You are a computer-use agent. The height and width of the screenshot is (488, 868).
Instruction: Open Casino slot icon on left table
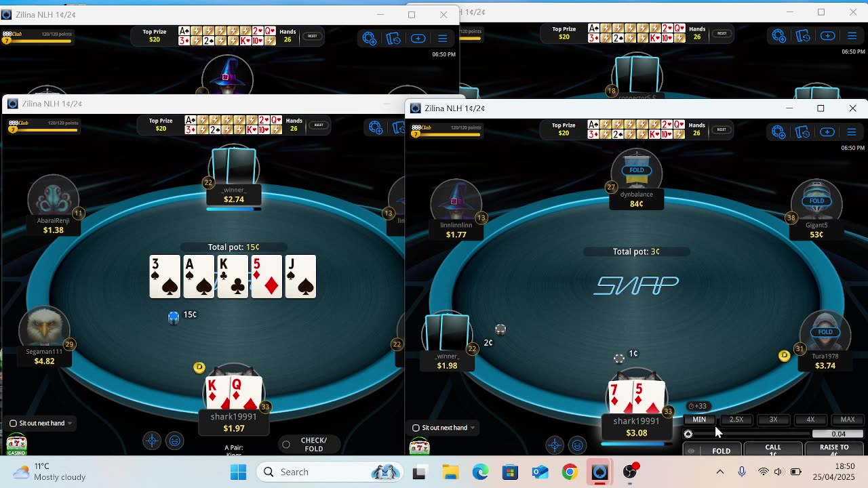pos(16,445)
